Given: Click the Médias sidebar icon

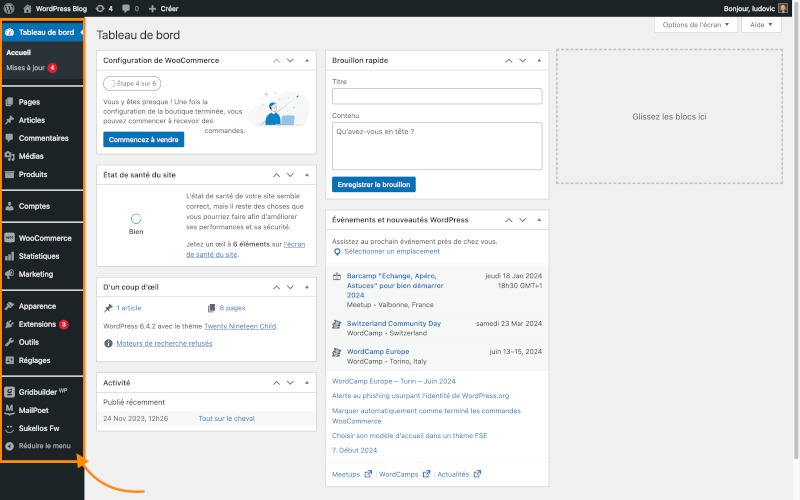Looking at the screenshot, I should click(10, 156).
